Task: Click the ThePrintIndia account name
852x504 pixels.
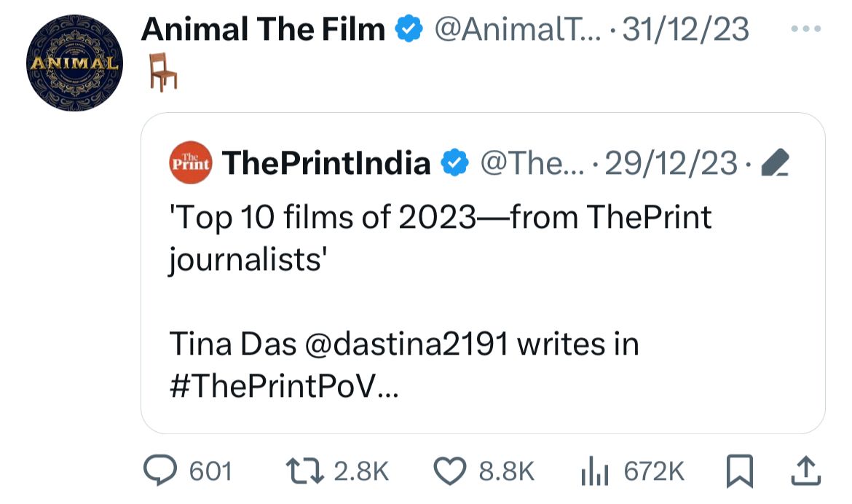Action: (x=326, y=163)
